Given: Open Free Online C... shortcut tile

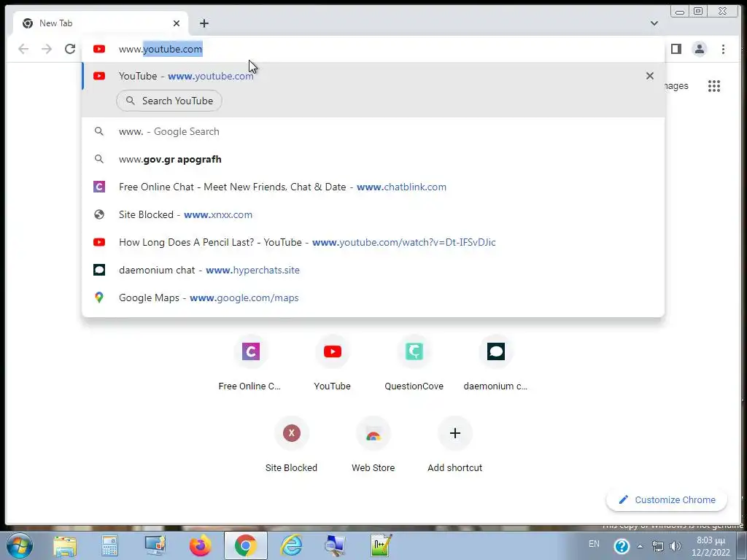Looking at the screenshot, I should point(251,364).
